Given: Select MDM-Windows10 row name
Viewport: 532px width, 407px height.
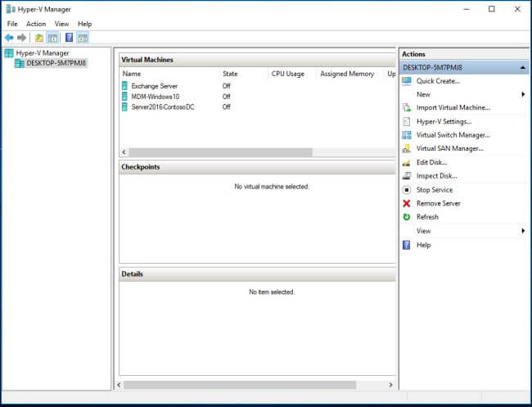Looking at the screenshot, I should (x=155, y=97).
